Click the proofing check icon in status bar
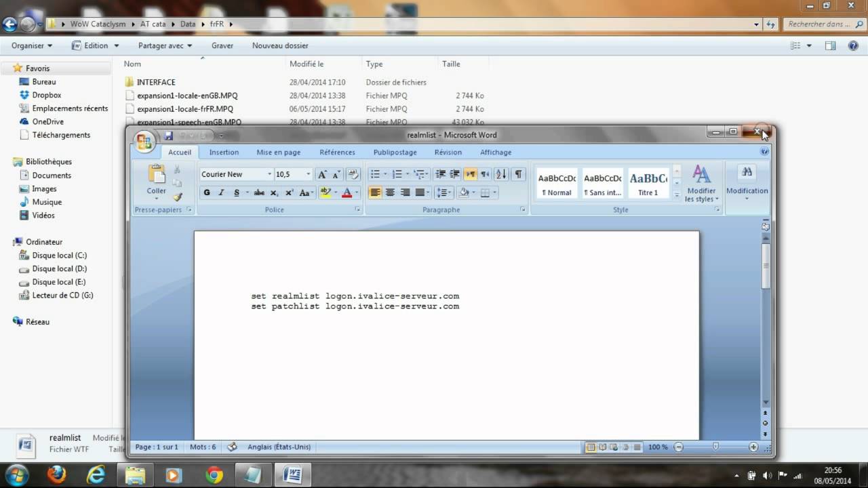Viewport: 868px width, 488px height. pos(232,447)
